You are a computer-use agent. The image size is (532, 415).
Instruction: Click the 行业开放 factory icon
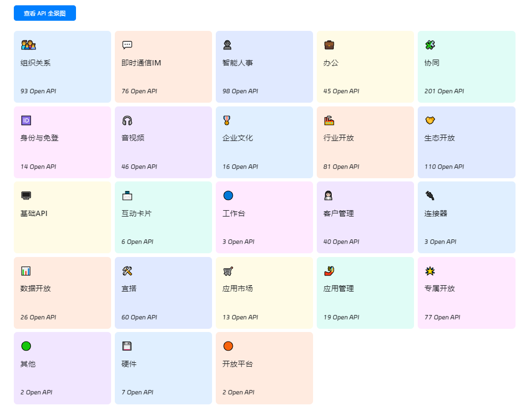329,120
